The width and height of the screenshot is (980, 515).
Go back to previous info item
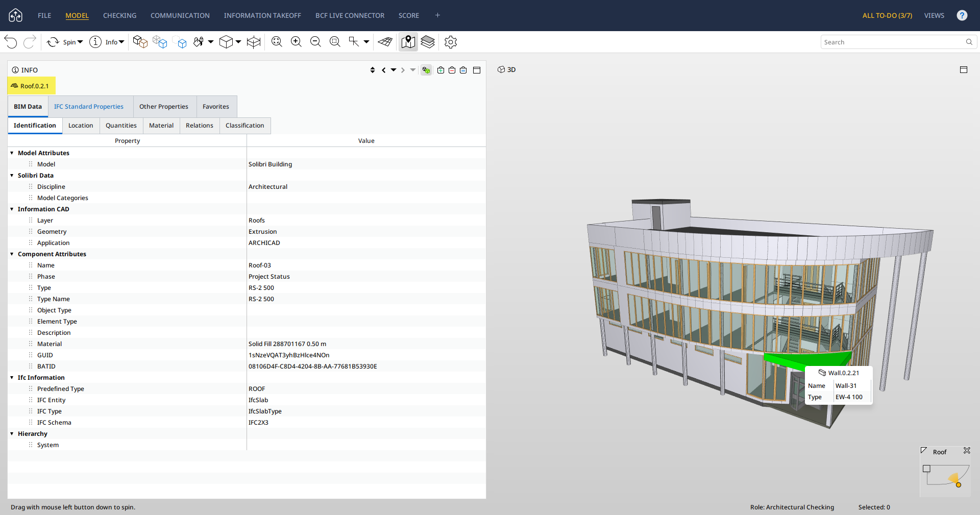coord(383,70)
